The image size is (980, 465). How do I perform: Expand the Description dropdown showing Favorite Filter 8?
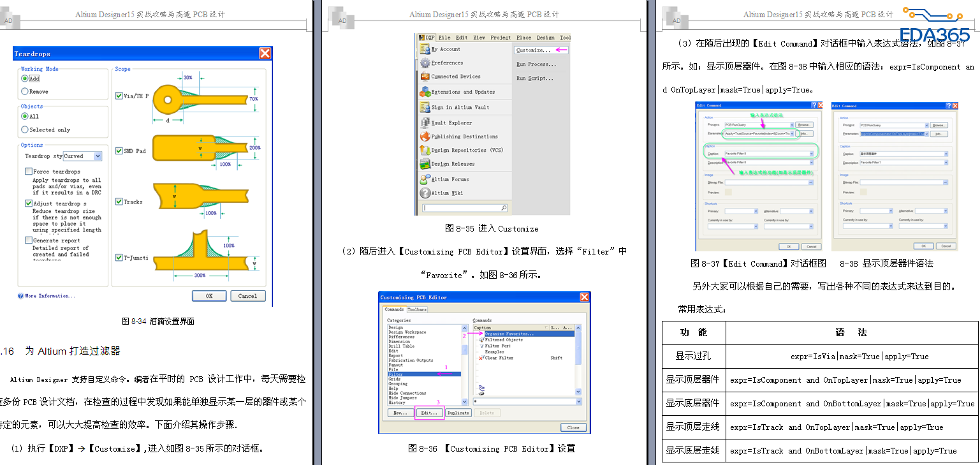812,163
